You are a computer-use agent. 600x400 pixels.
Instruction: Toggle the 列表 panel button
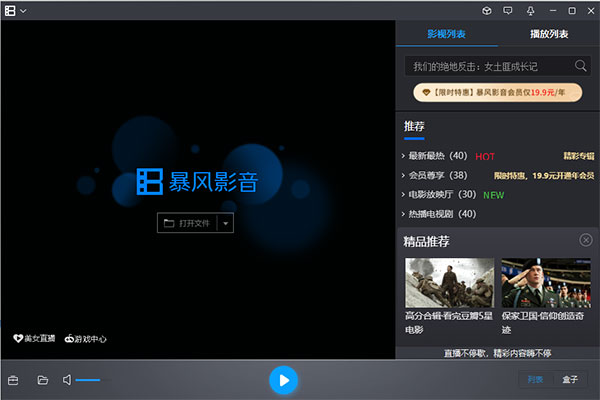click(x=535, y=379)
